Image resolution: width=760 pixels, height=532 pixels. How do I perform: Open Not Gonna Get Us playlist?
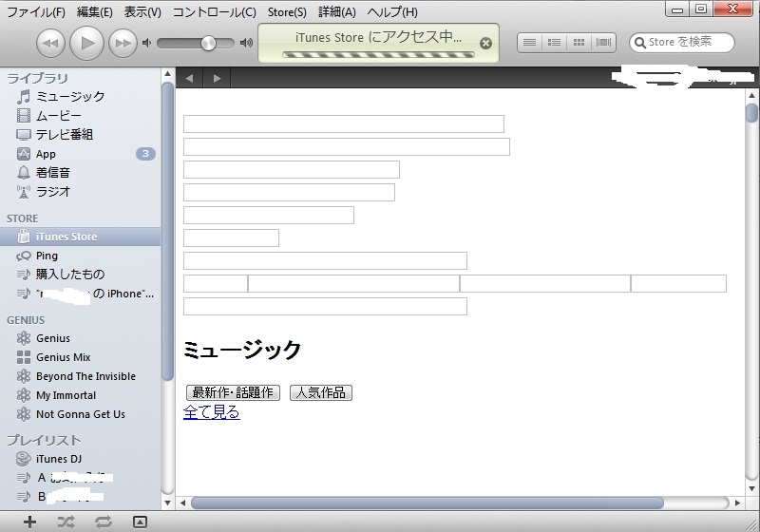(x=80, y=414)
